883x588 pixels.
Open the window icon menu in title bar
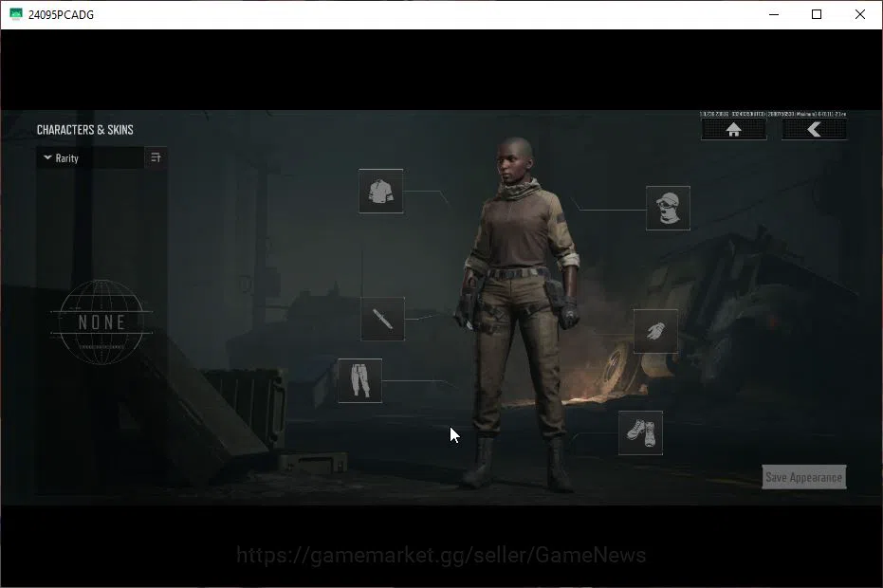16,14
